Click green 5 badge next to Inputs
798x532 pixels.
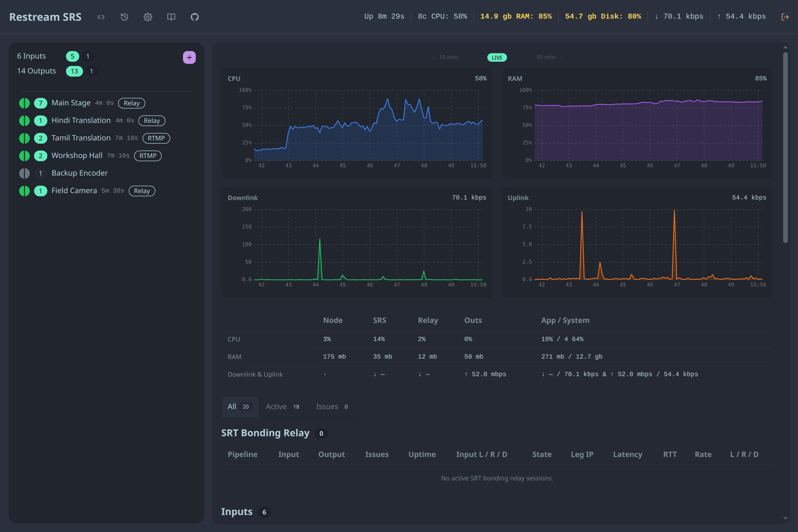(72, 56)
